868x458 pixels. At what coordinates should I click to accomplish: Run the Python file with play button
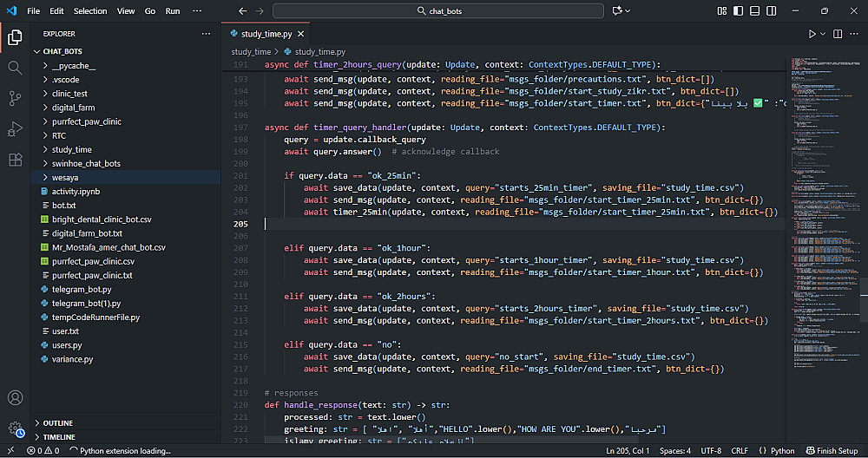point(812,34)
